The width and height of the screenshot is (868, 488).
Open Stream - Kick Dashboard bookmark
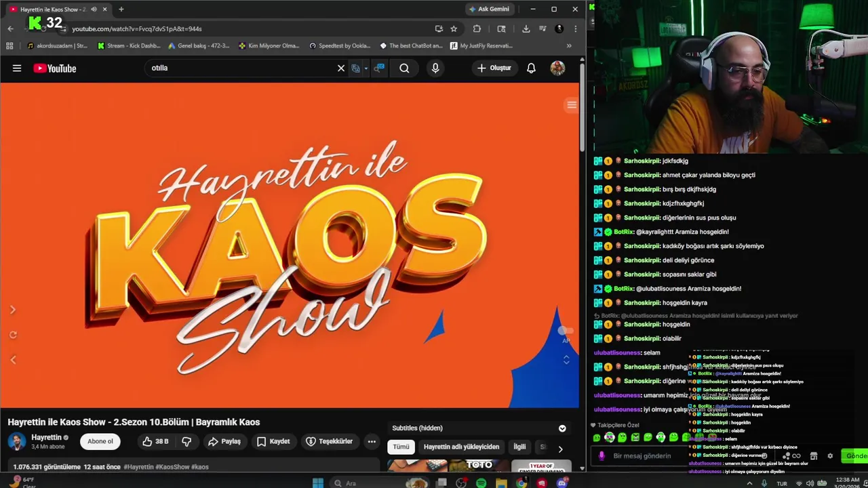coord(130,45)
